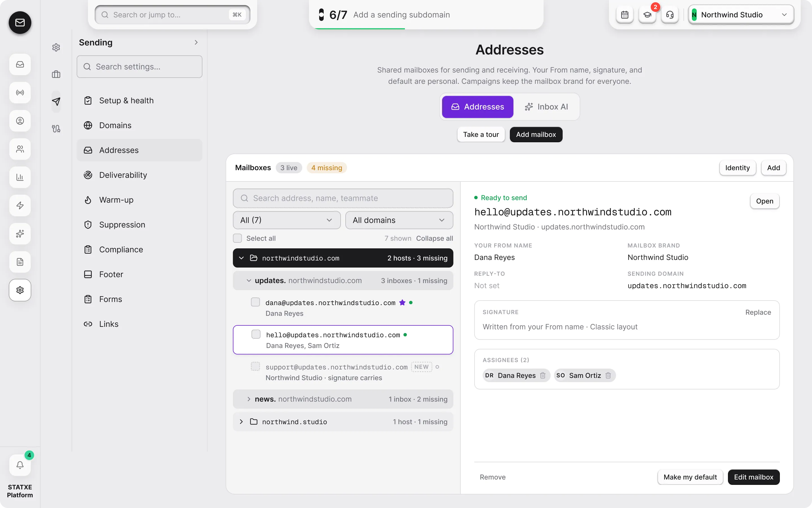Viewport: 812px width, 508px height.
Task: Open Suppression settings
Action: tap(139, 225)
